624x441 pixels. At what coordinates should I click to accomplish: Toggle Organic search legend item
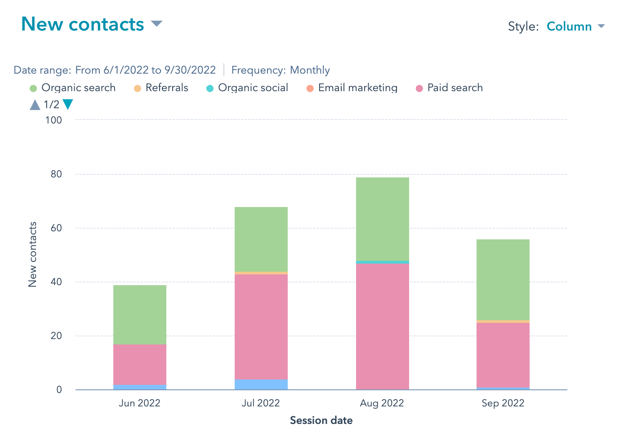73,88
